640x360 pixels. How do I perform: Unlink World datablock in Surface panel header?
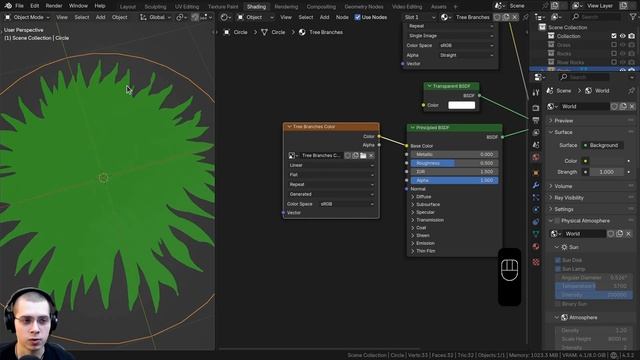tap(632, 107)
